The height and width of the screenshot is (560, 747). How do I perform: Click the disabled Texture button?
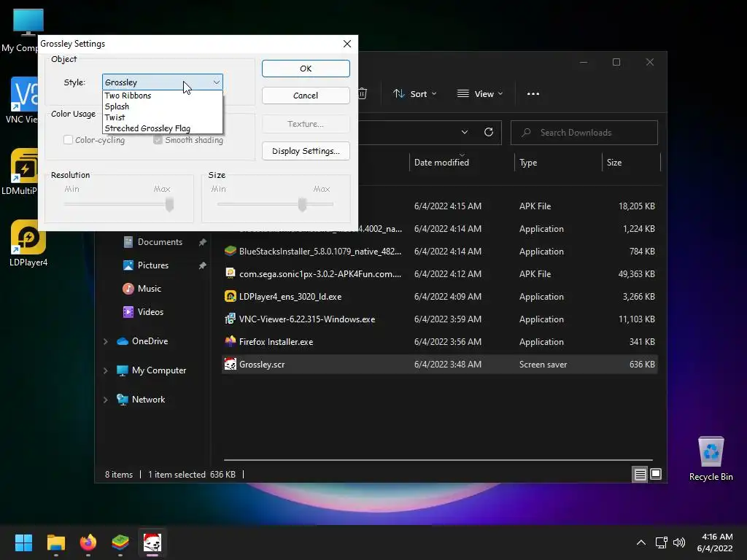point(306,124)
